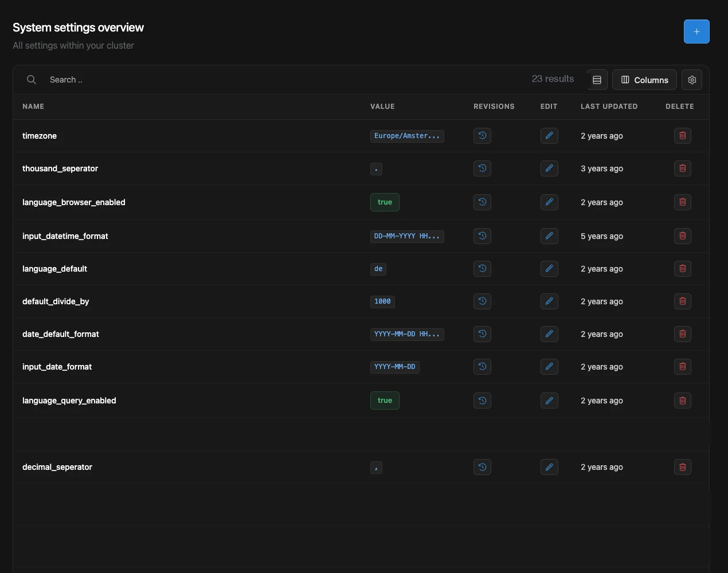Click the search magnifier icon
Screen dimensions: 728x573
[x=32, y=80]
